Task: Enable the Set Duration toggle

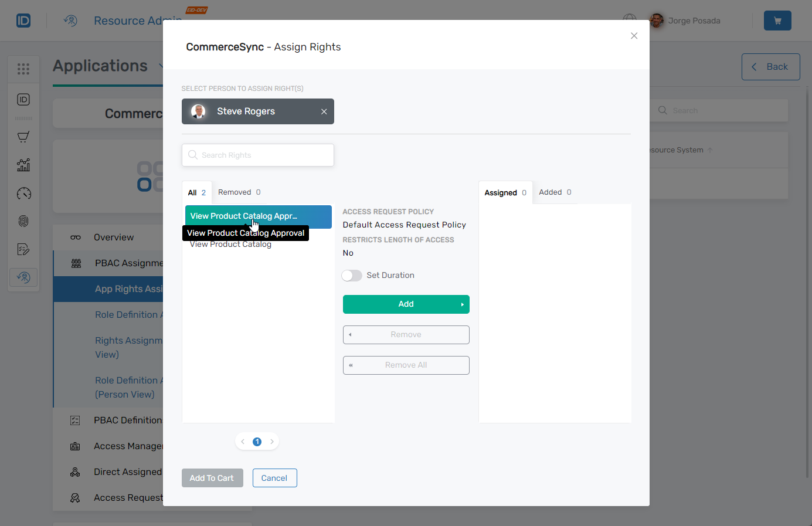Action: (x=352, y=276)
